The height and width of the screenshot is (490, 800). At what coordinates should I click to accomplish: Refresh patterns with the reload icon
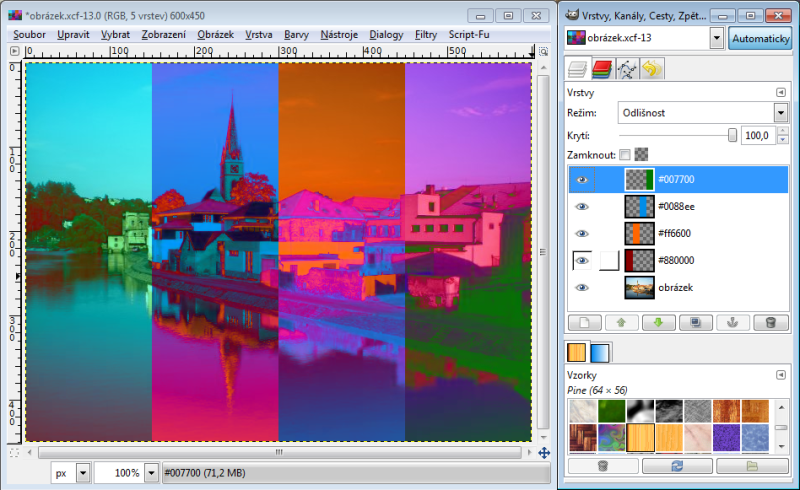click(677, 466)
